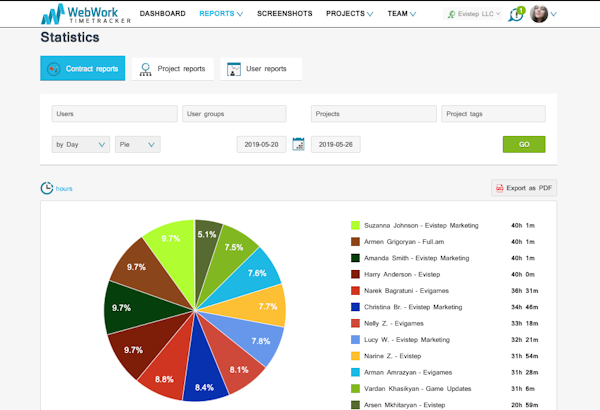Switch to the User reports tab
This screenshot has height=410, width=600.
[x=261, y=69]
